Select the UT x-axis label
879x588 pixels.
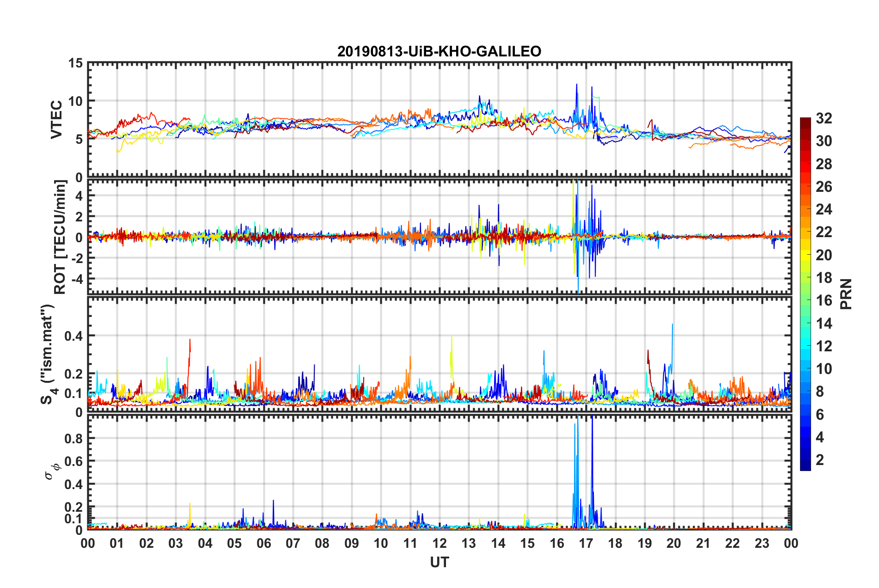coord(439,562)
